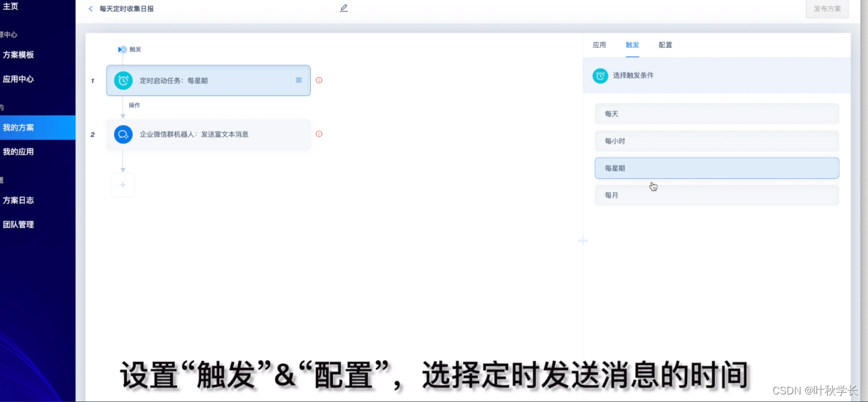The image size is (868, 402).
Task: Click the plus button to add a new step
Action: point(123,185)
